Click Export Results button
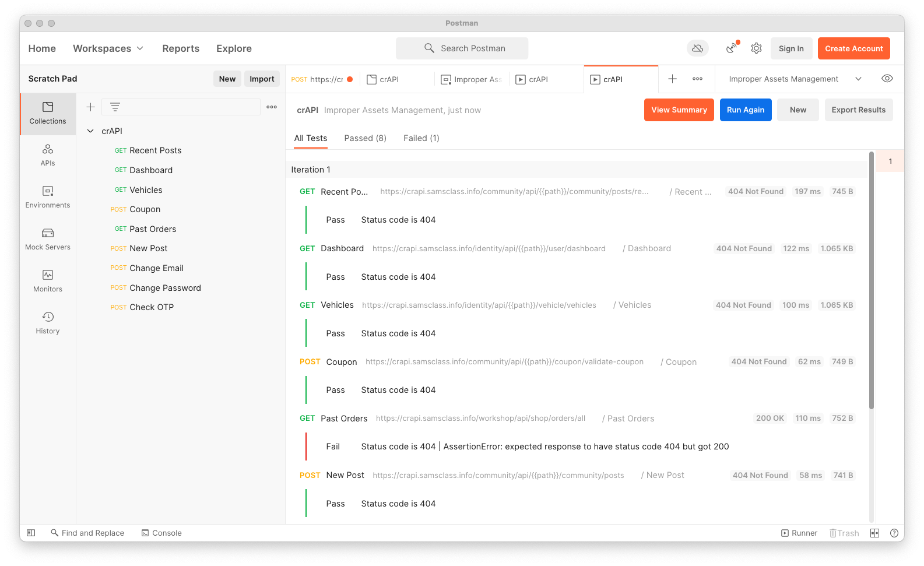 point(859,110)
